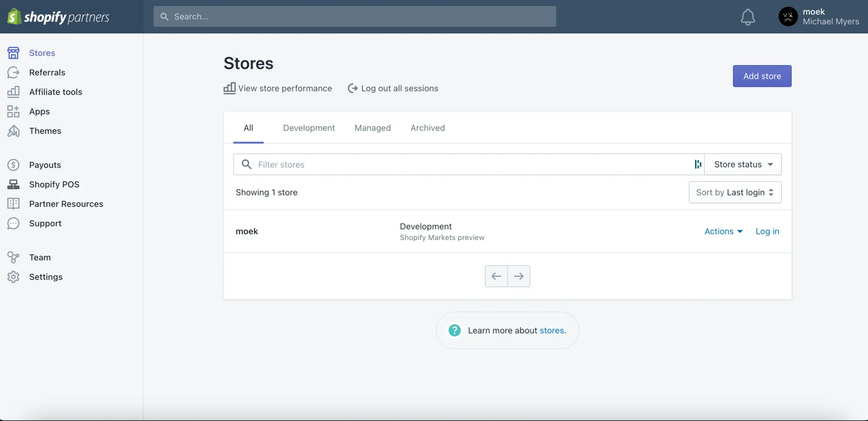Switch to the Managed tab
This screenshot has height=421, width=868.
coord(373,128)
